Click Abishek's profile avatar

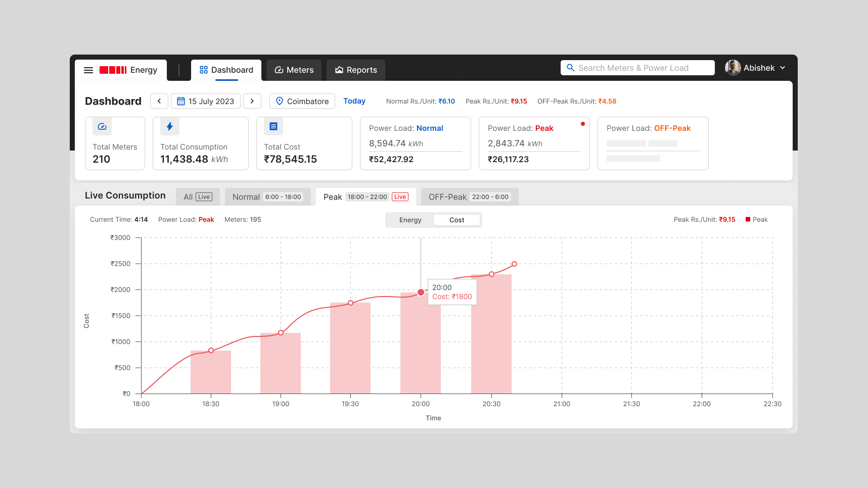click(x=733, y=68)
